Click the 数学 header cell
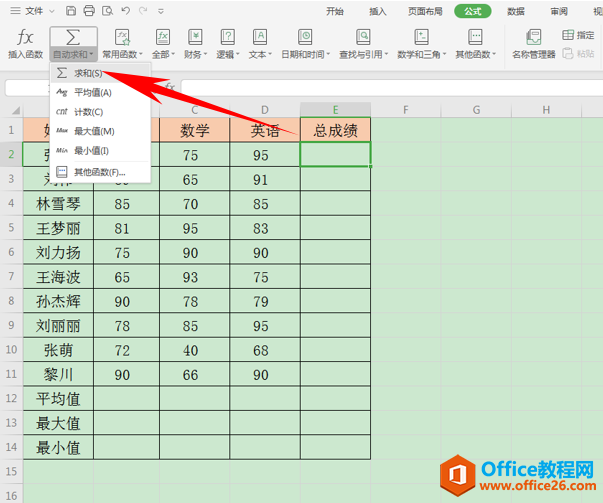The height and width of the screenshot is (503, 603). click(x=195, y=130)
